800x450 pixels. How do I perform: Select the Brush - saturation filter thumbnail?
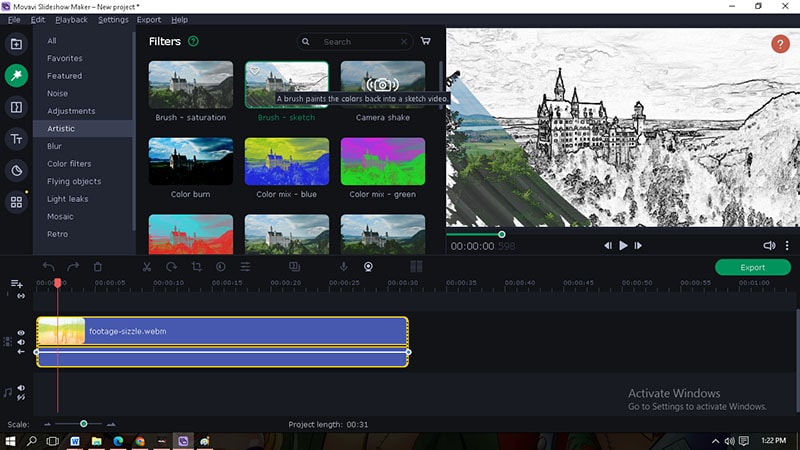coord(191,85)
